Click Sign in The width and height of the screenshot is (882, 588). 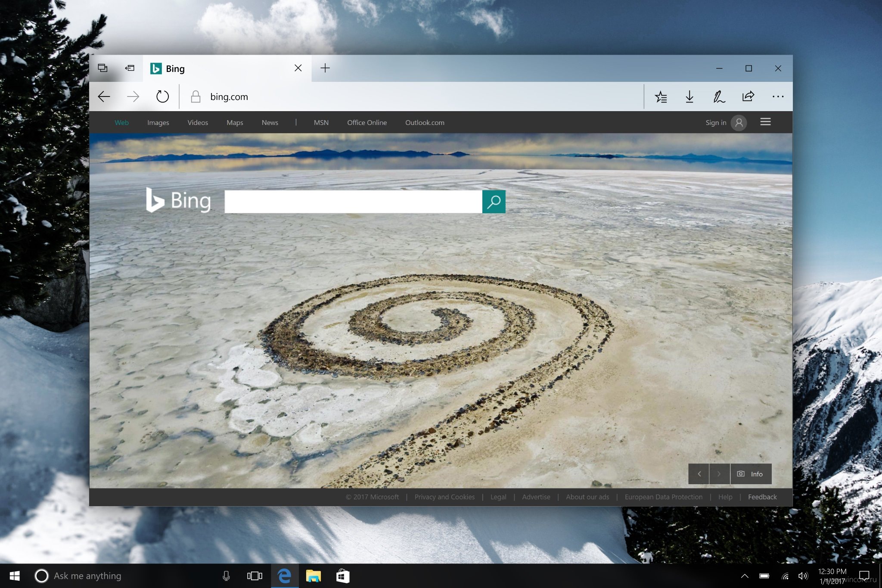(x=716, y=123)
